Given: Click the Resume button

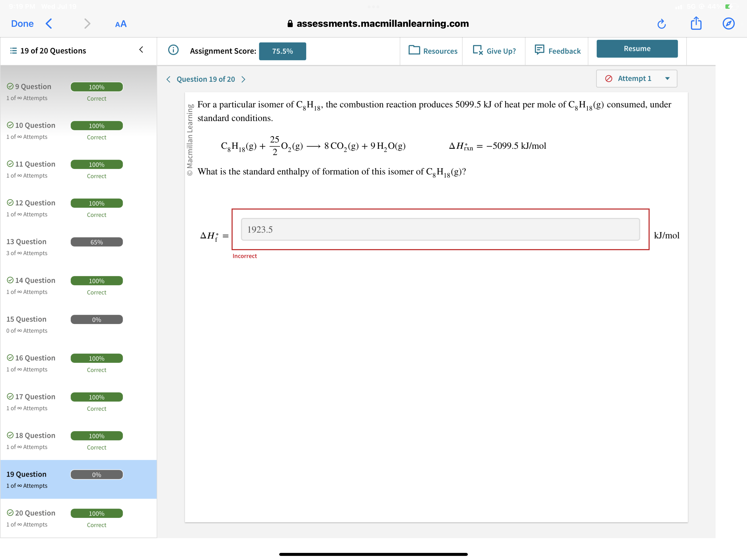Looking at the screenshot, I should point(637,48).
